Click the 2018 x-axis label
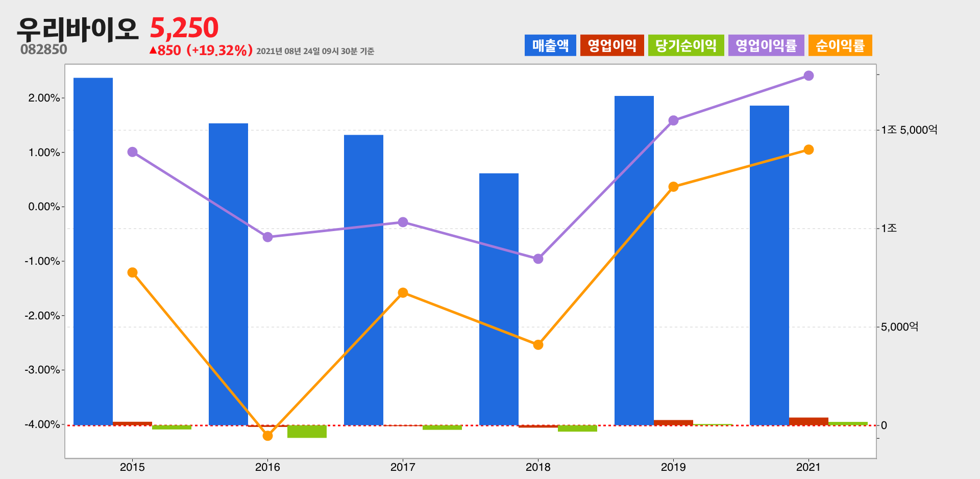The width and height of the screenshot is (980, 479). point(538,467)
